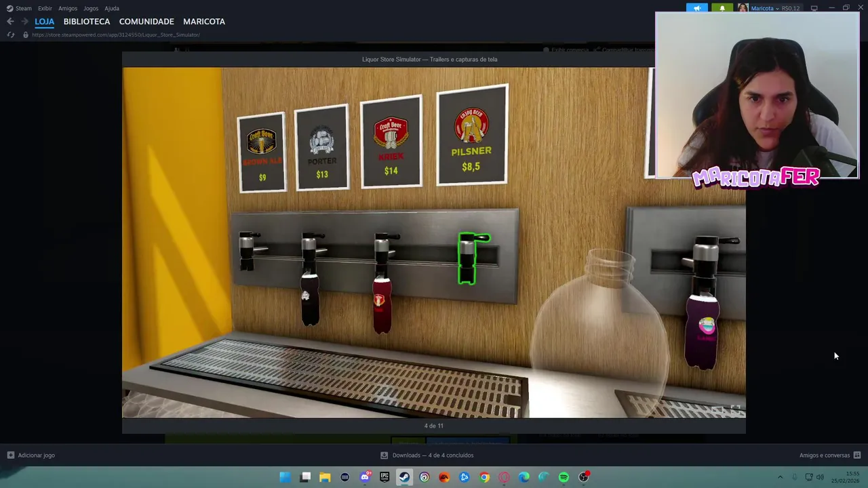Open Battle.net from taskbar
Image resolution: width=868 pixels, height=488 pixels.
point(464,477)
